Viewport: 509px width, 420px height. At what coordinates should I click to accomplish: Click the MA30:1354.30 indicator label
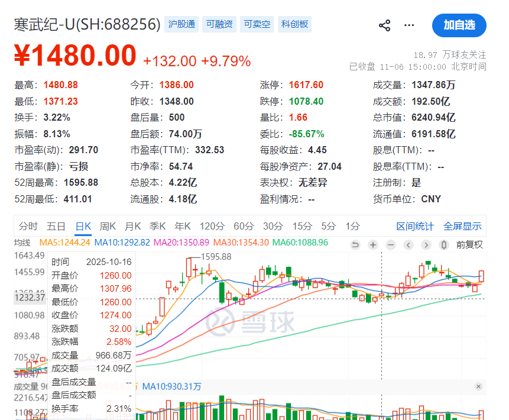241,243
